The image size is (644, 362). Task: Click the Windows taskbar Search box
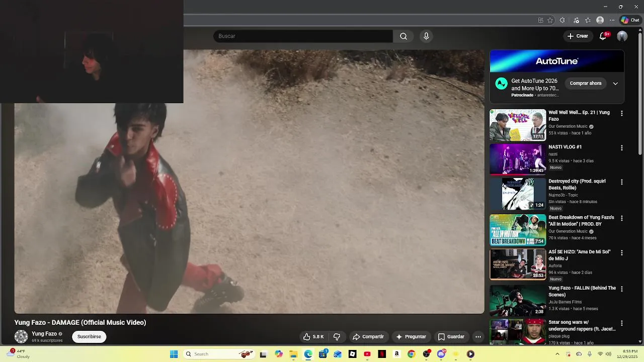click(218, 354)
